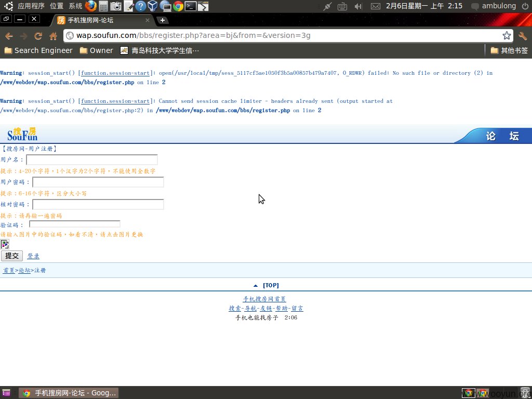The image size is (532, 399).
Task: Select the 手机搜房网-论坛 browser tab
Action: tap(102, 20)
